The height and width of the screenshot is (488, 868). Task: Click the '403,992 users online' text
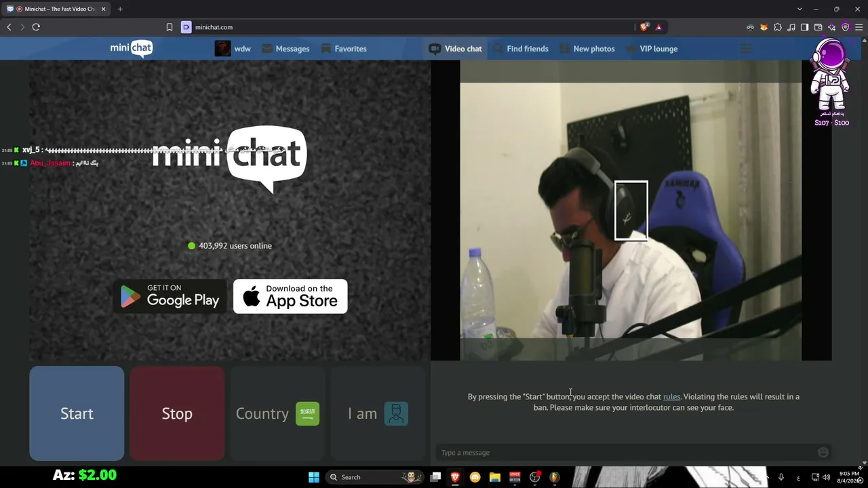click(x=235, y=246)
